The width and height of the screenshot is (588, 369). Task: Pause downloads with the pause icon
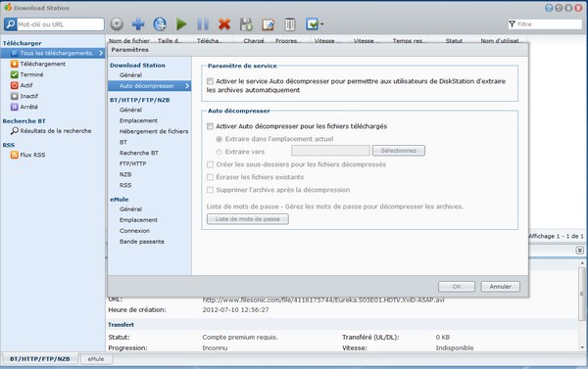pos(203,23)
